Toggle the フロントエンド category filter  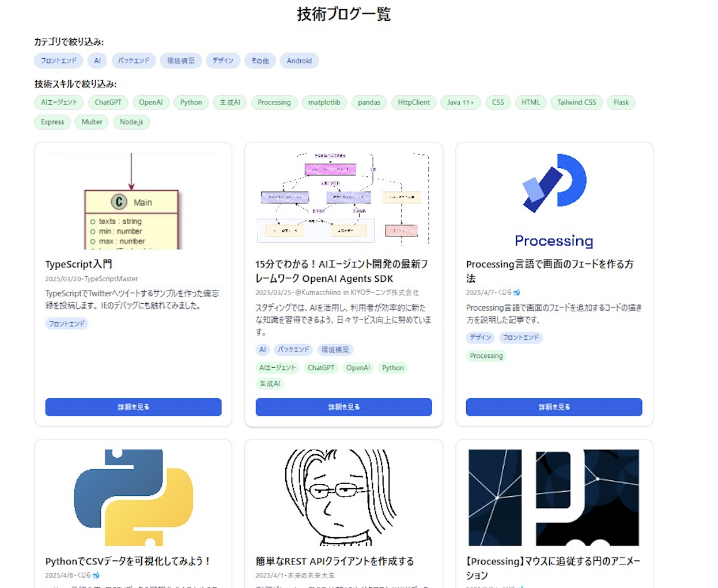coord(58,61)
